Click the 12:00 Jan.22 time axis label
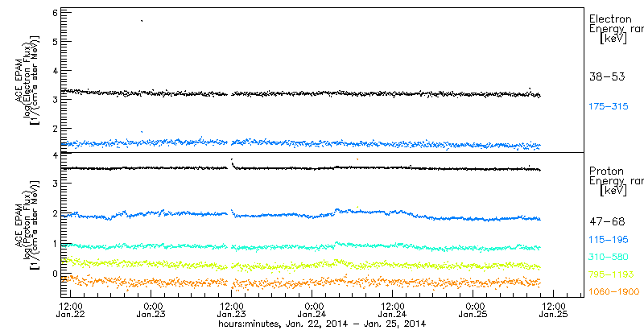The height and width of the screenshot is (330, 644). [71, 311]
